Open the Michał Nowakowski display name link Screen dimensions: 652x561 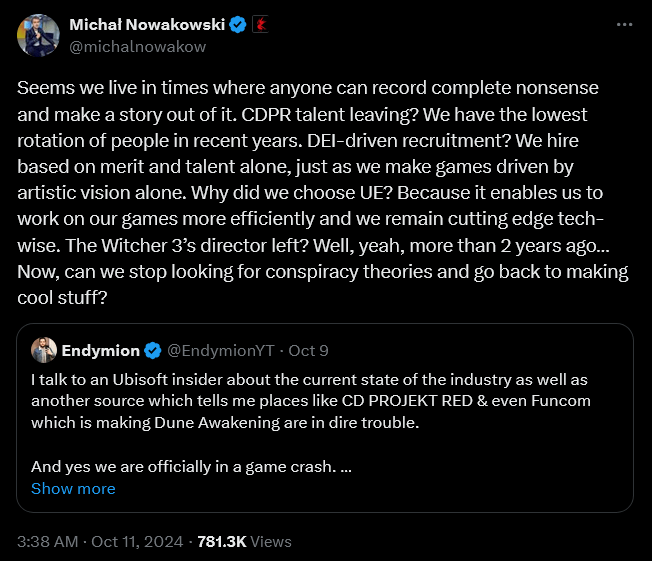click(x=147, y=24)
